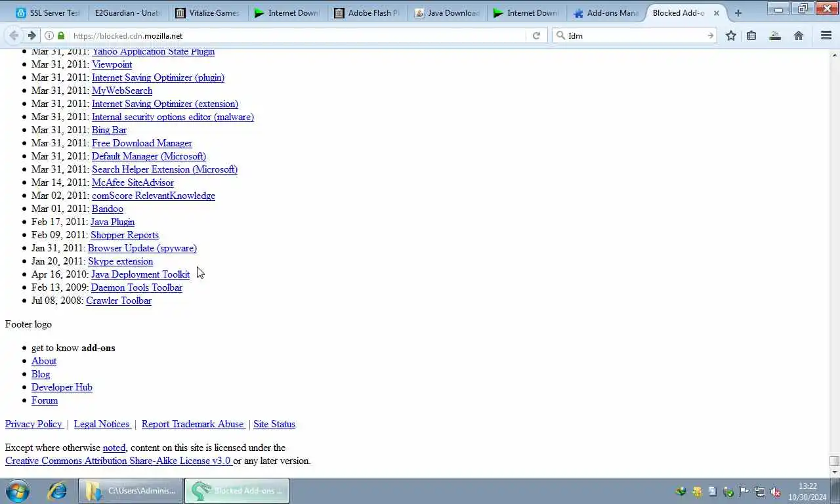The width and height of the screenshot is (840, 504).
Task: Reload the page with the refresh icon
Action: 536,35
